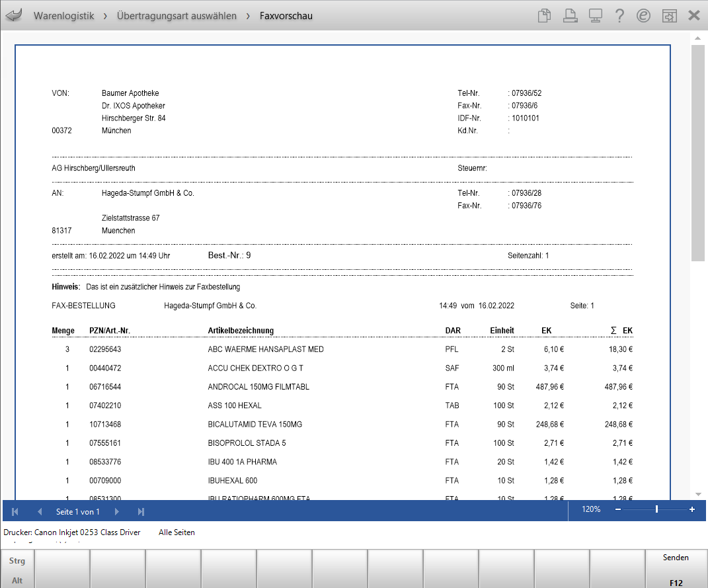This screenshot has height=588, width=708.
Task: Click 'Hageda-Stumpf GmbH & Co.' recipient name
Action: point(147,193)
